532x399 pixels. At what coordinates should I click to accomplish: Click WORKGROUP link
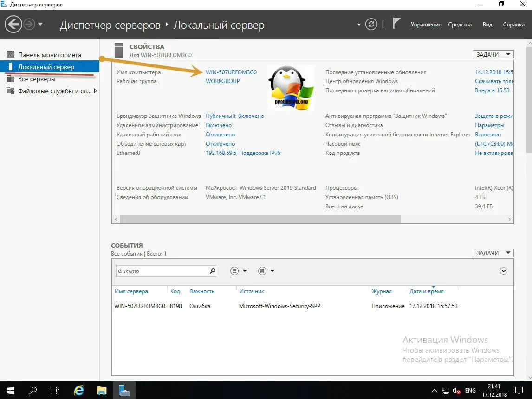[222, 81]
